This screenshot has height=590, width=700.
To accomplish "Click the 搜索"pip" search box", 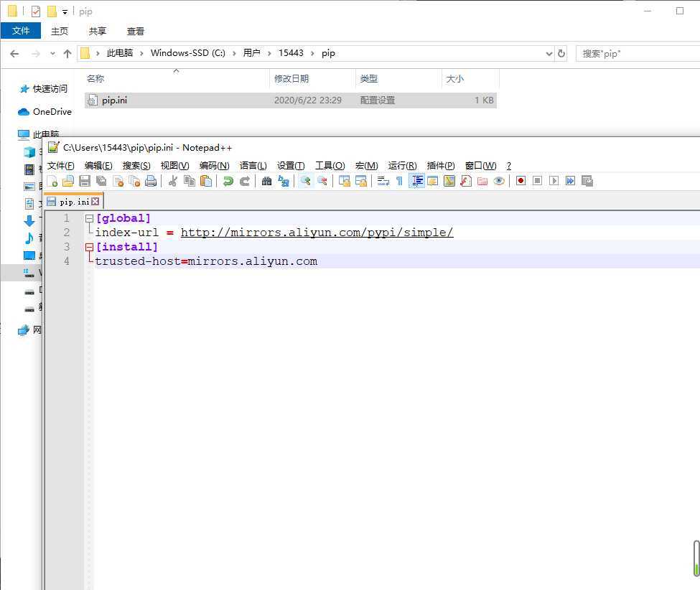I will click(638, 54).
